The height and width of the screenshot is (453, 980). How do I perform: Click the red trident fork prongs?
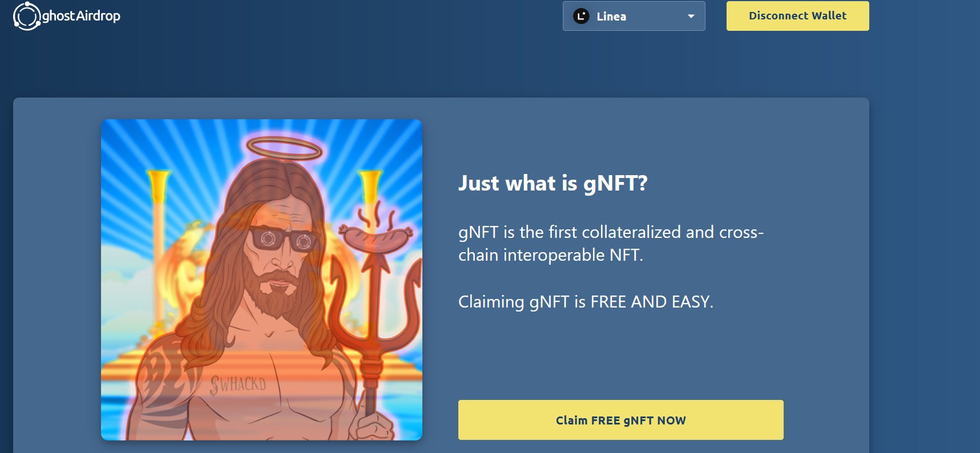(x=375, y=305)
